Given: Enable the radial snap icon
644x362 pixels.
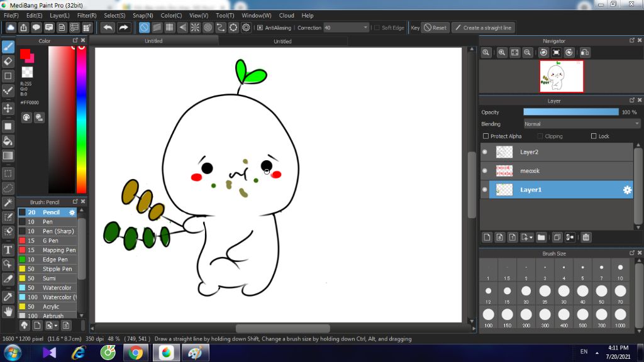Looking at the screenshot, I should click(x=195, y=28).
